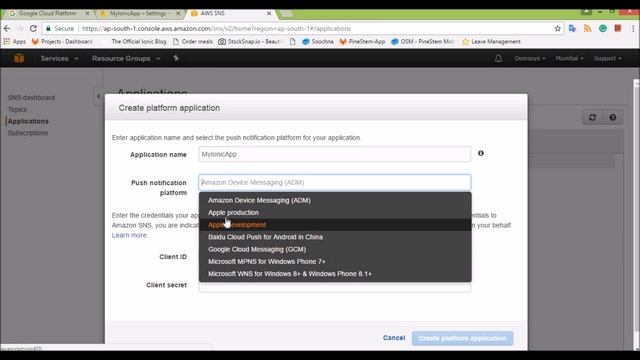This screenshot has height=360, width=640.
Task: Close the Google Cloud Platform tab
Action: pos(87,13)
